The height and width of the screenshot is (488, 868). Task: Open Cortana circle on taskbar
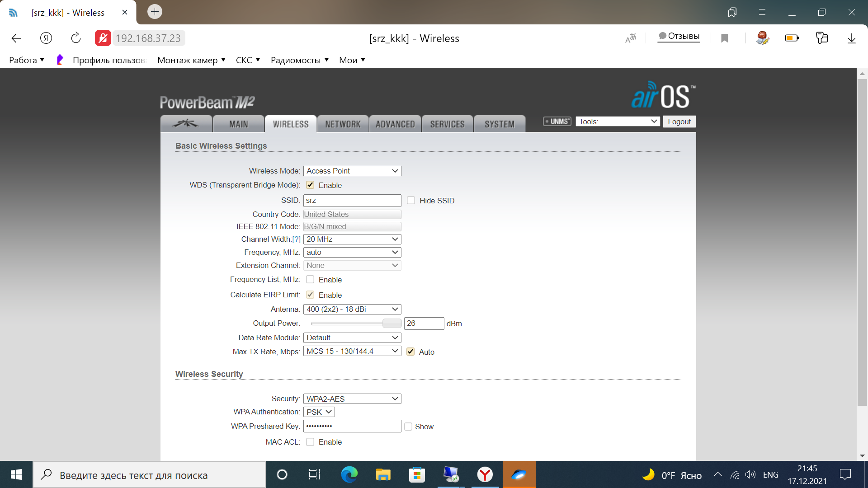282,474
